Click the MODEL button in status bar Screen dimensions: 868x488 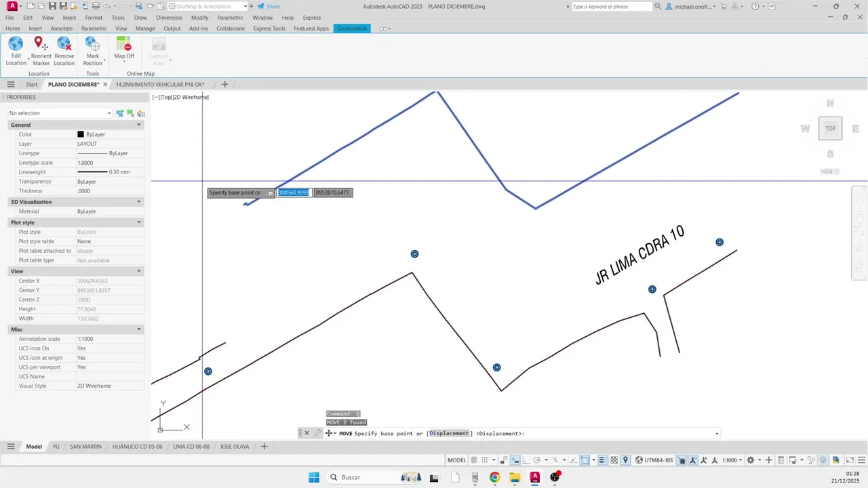pos(457,460)
